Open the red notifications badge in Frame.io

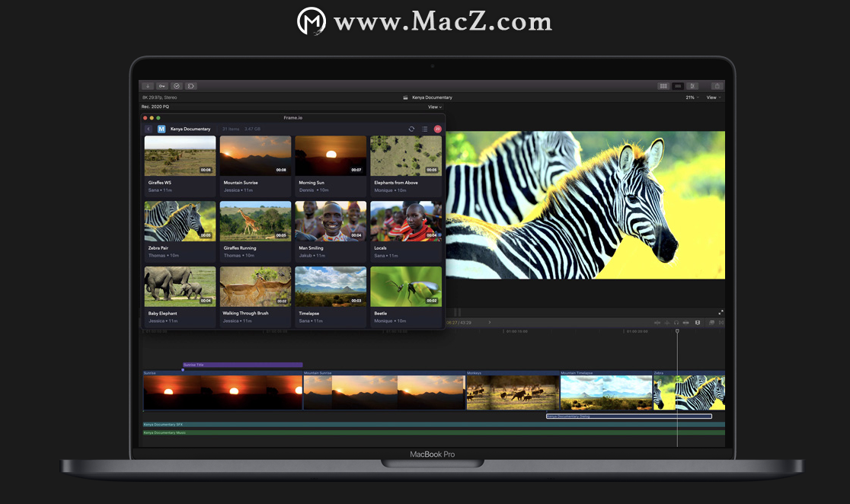pyautogui.click(x=437, y=129)
